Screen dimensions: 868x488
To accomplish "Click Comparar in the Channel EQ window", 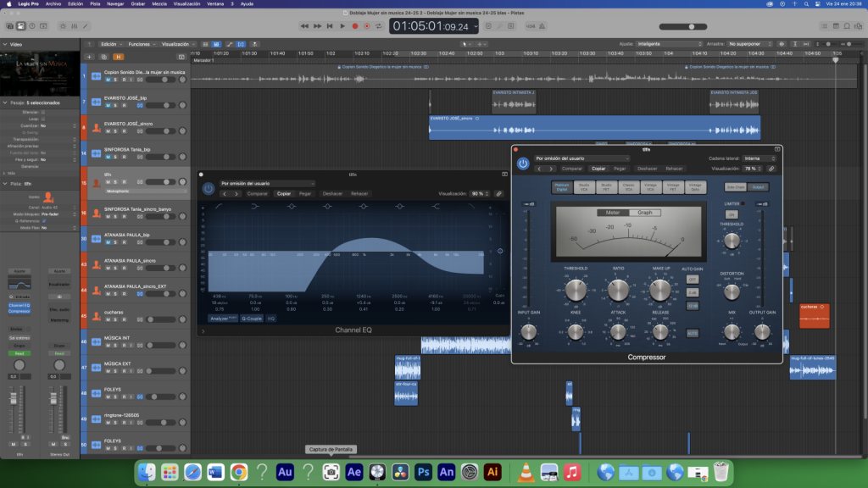I will pos(257,193).
